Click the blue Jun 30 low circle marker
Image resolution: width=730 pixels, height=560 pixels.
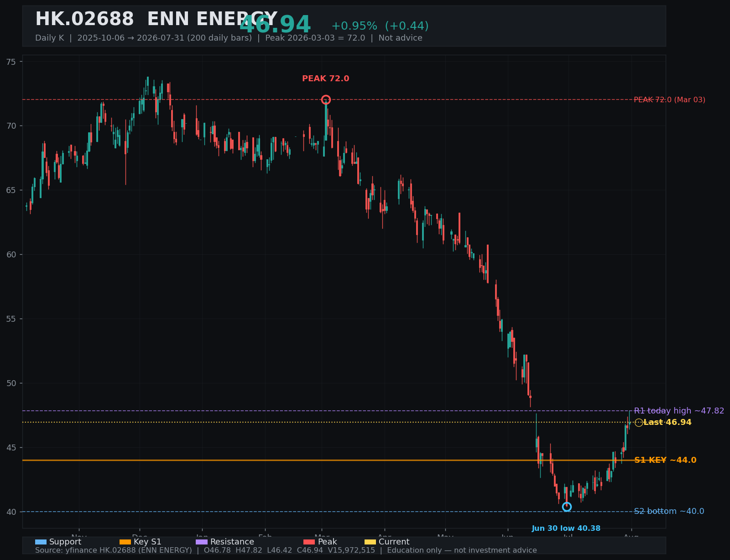click(x=567, y=507)
